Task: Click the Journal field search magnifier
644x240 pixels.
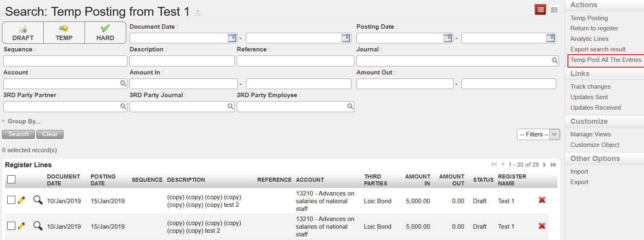Action: 555,61
